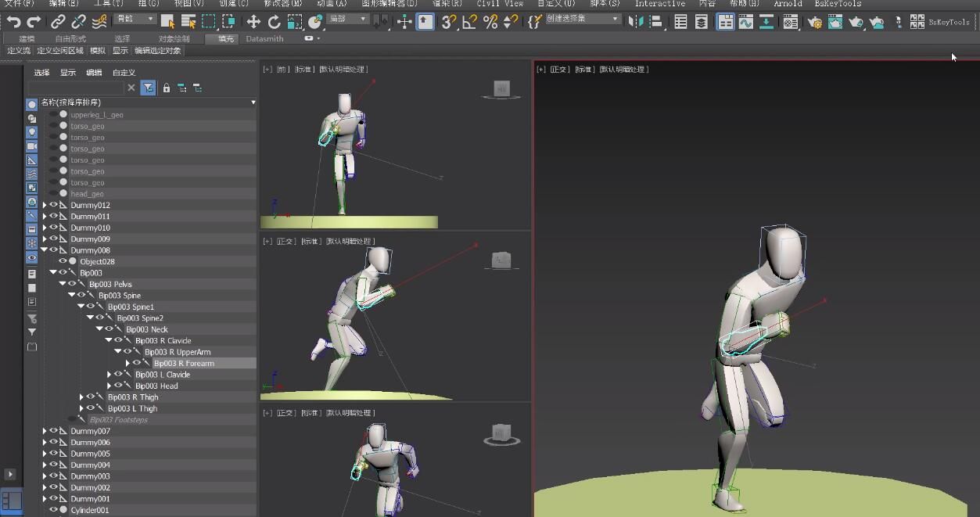Toggle visibility eye of Bip003 Pelvis
Image resolution: width=980 pixels, height=517 pixels.
(x=73, y=284)
